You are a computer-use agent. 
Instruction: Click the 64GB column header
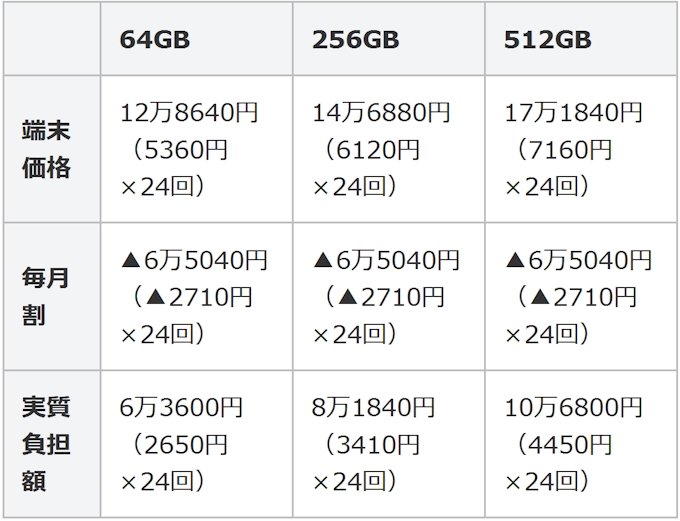(x=155, y=40)
